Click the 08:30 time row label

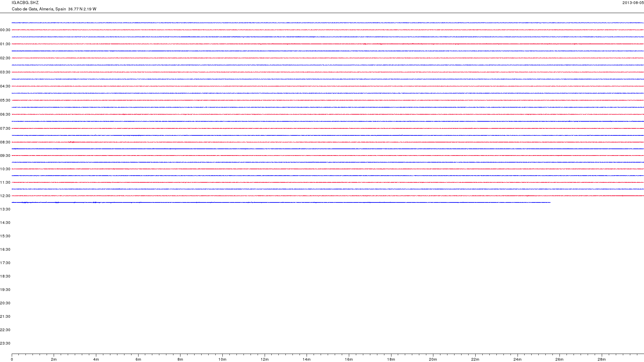pyautogui.click(x=5, y=142)
